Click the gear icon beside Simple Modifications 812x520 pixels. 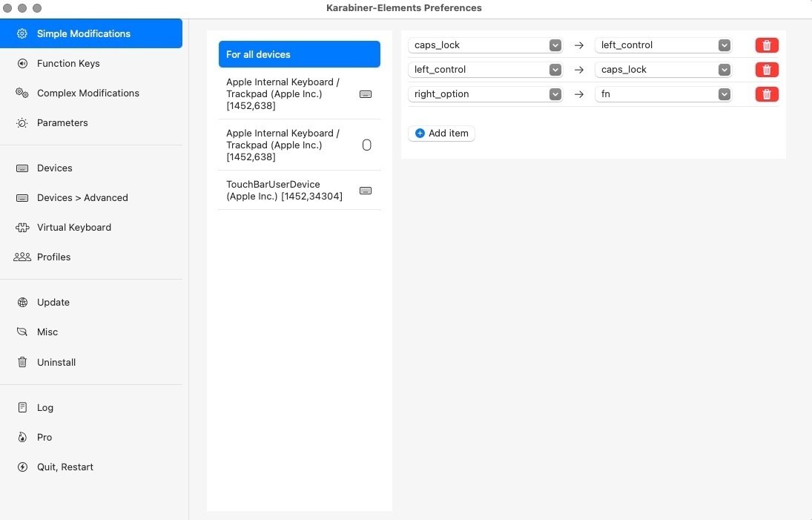(22, 33)
